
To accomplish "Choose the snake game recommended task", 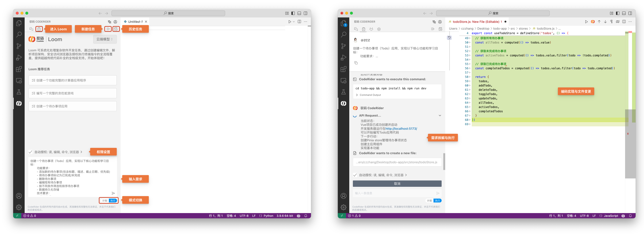I will 72,93.
